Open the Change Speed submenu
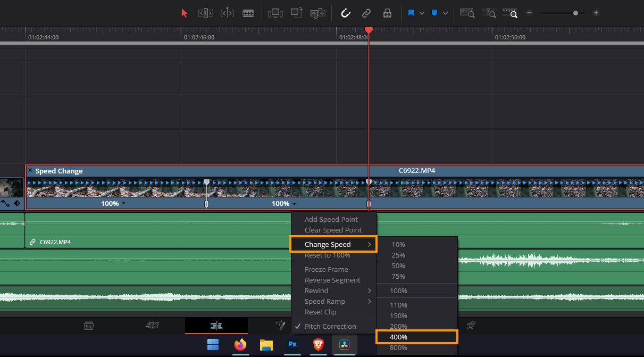Viewport: 644px width, 357px height. [334, 244]
